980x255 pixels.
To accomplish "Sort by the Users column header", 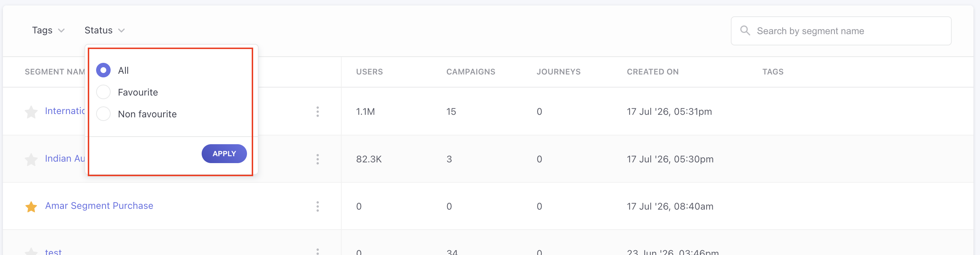I will (369, 72).
